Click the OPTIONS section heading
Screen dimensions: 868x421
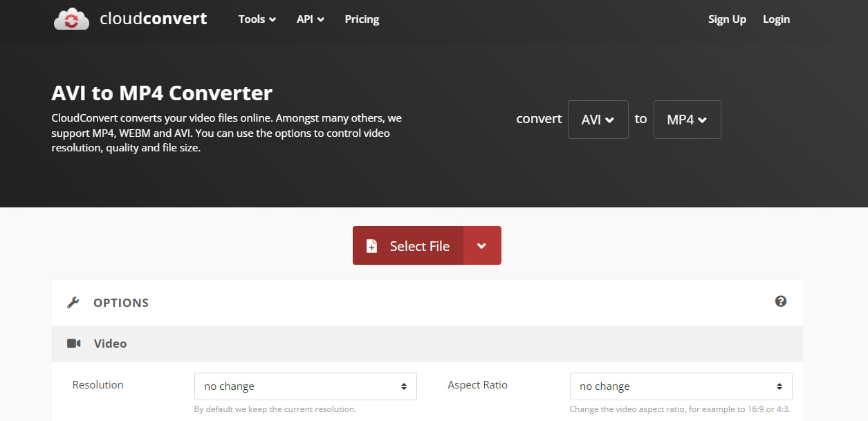pyautogui.click(x=121, y=303)
